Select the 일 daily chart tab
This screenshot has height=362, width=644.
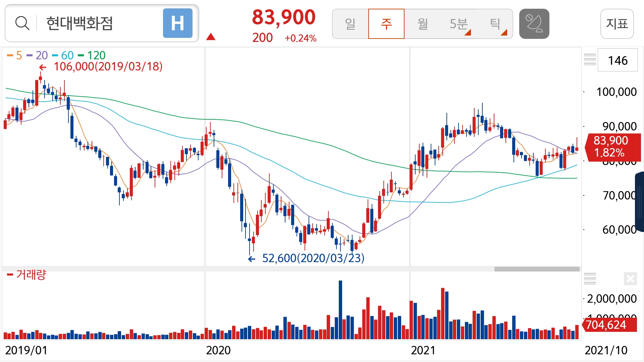(350, 24)
